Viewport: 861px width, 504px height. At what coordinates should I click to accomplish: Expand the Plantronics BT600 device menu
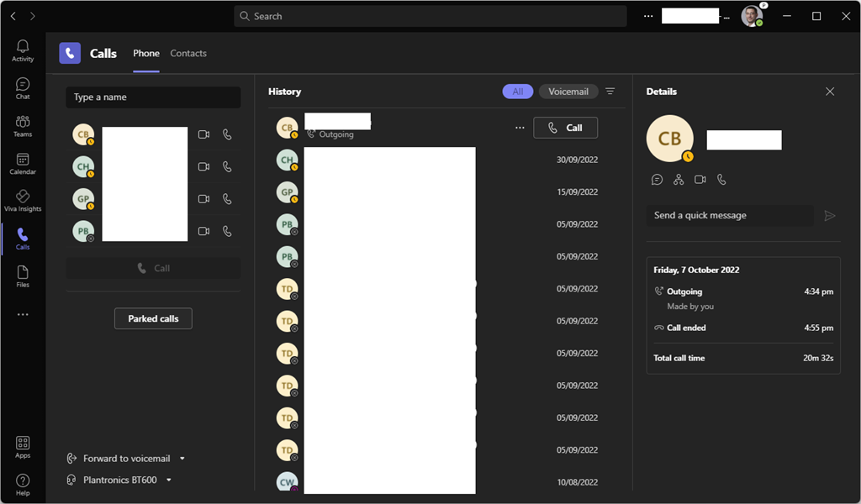tap(169, 480)
